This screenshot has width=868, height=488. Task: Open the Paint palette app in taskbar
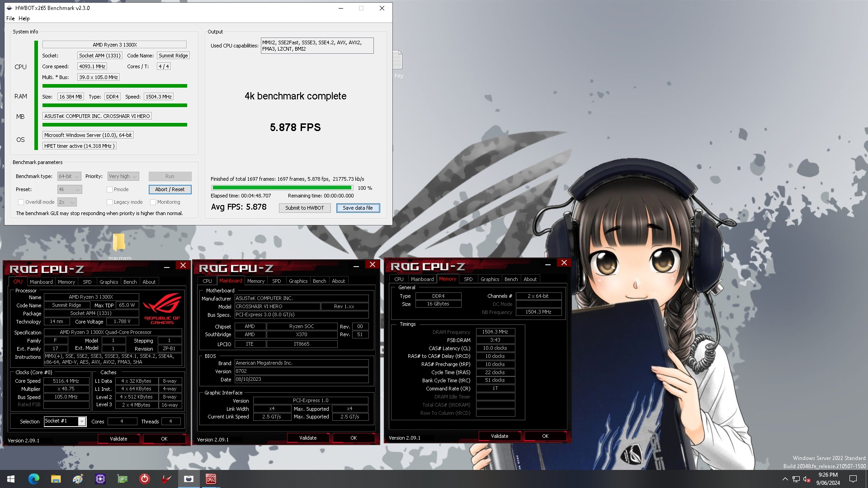click(78, 479)
